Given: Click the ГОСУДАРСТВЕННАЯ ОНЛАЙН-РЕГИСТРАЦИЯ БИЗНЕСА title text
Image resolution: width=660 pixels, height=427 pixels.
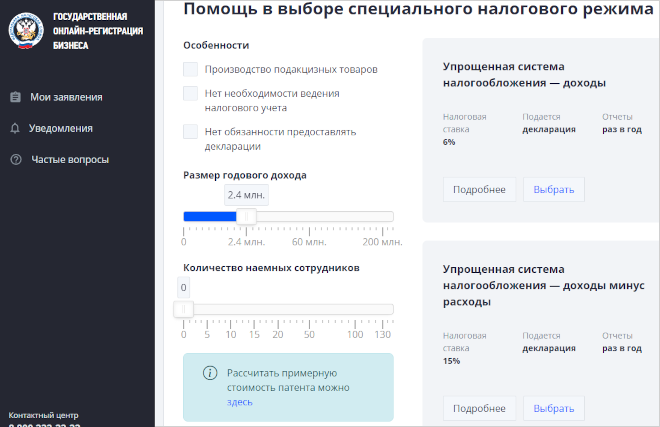Looking at the screenshot, I should (x=96, y=31).
